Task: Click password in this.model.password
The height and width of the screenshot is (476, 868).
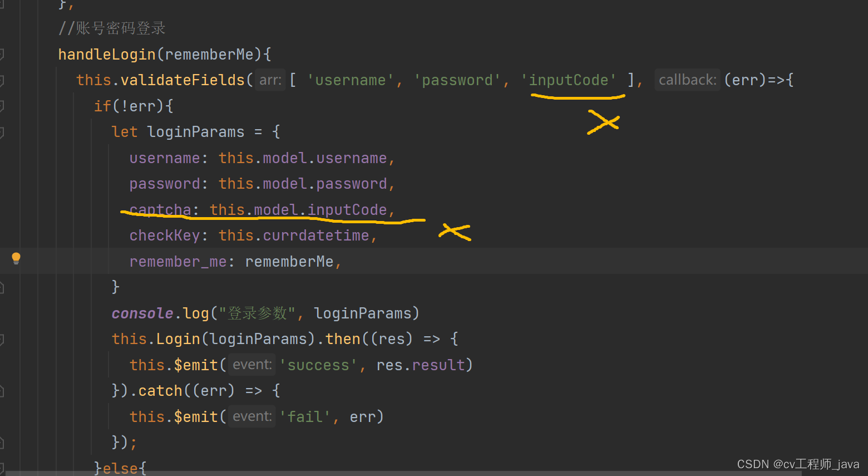Action: tap(352, 184)
